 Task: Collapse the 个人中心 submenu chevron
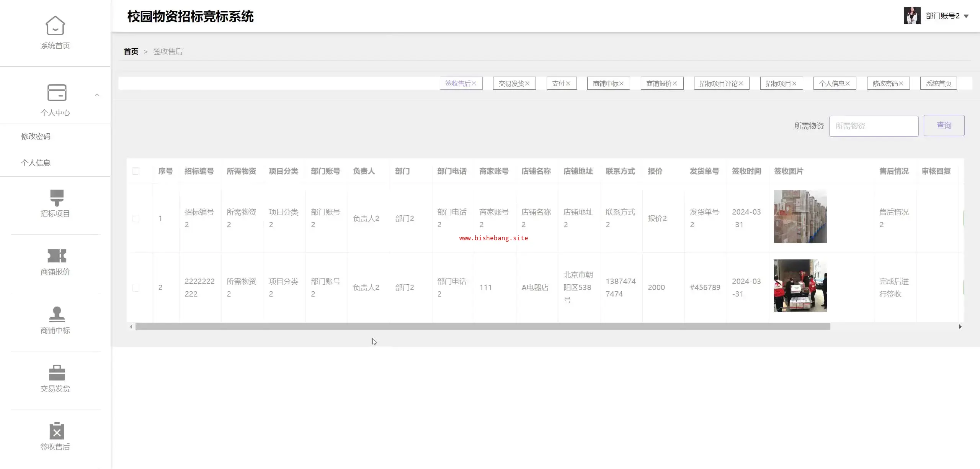[x=97, y=95]
